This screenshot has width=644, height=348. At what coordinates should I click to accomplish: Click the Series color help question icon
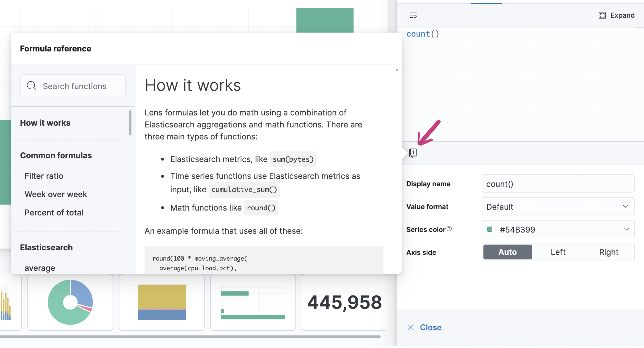click(x=449, y=229)
